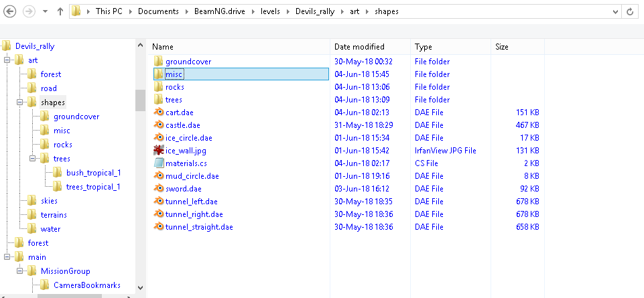This screenshot has width=644, height=298.
Task: Select tunnel_straight.dae Blender file icon
Action: click(x=159, y=227)
